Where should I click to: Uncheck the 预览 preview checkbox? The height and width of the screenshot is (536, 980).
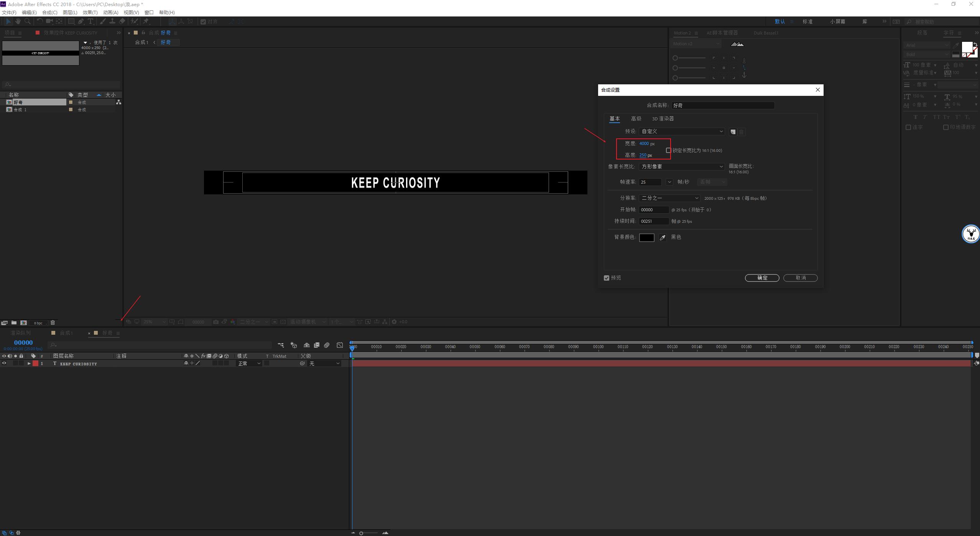[x=607, y=278]
